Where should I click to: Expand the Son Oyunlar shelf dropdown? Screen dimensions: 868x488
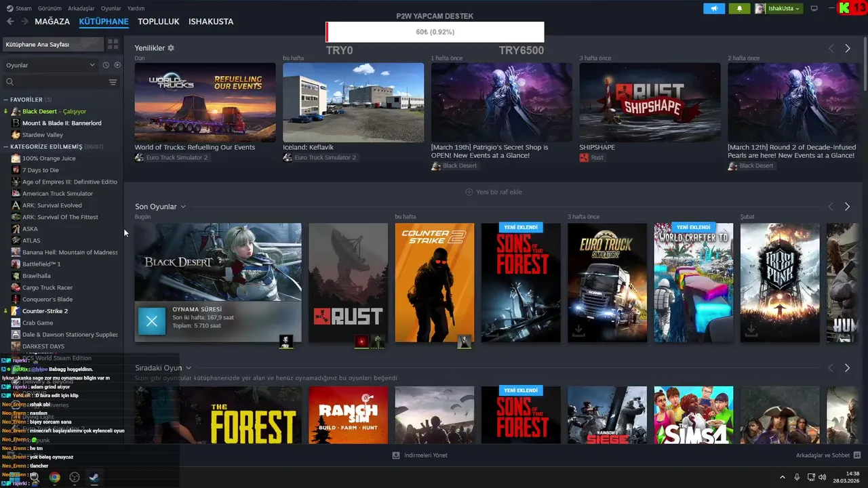click(183, 207)
